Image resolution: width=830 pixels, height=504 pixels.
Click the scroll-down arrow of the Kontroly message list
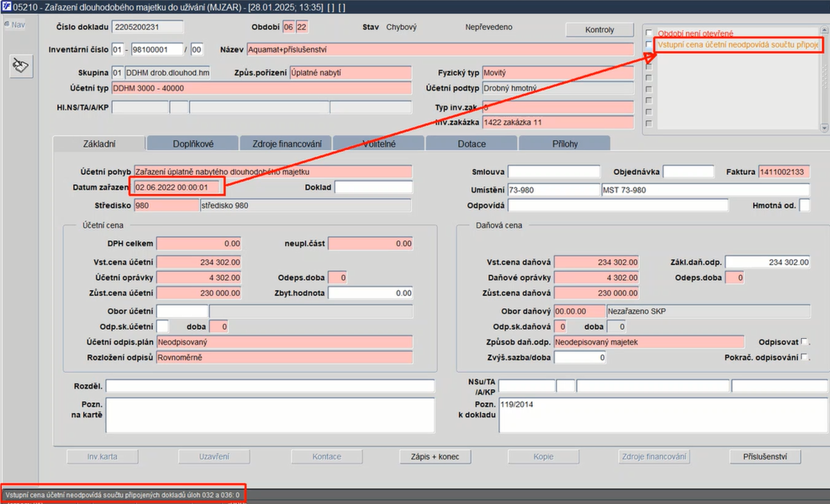pyautogui.click(x=824, y=127)
